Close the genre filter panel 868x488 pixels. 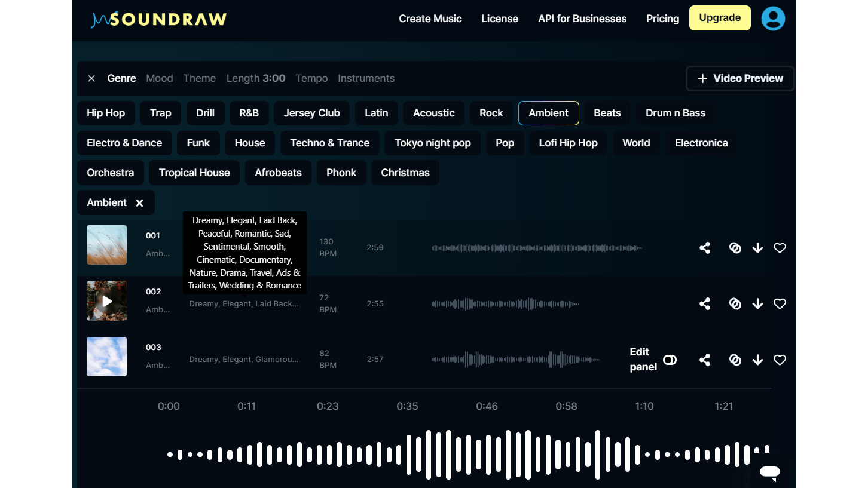tap(91, 78)
